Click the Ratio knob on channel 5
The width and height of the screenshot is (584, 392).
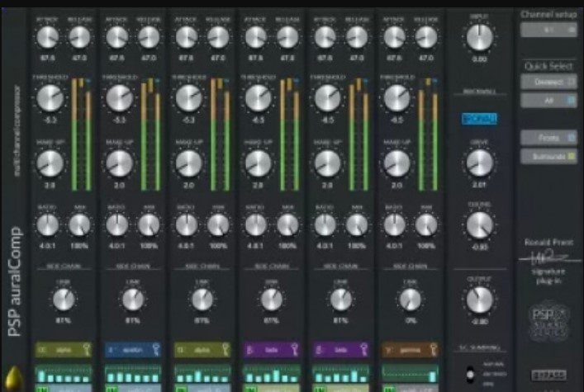[x=325, y=224]
